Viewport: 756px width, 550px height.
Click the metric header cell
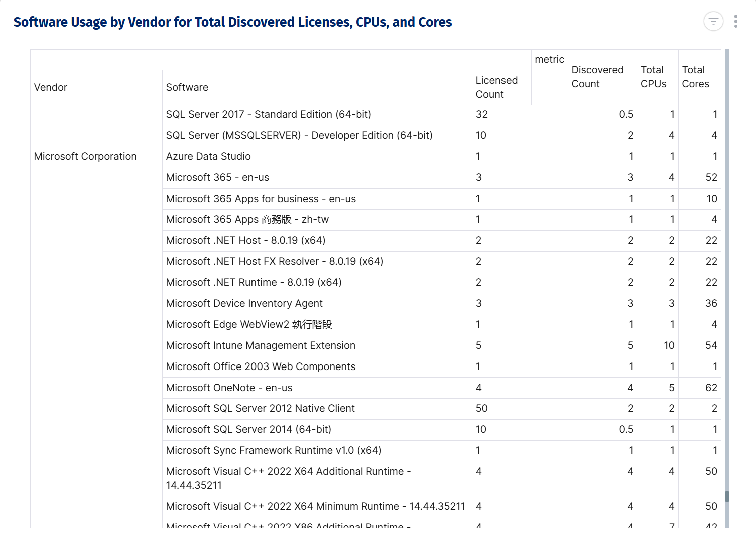[549, 59]
